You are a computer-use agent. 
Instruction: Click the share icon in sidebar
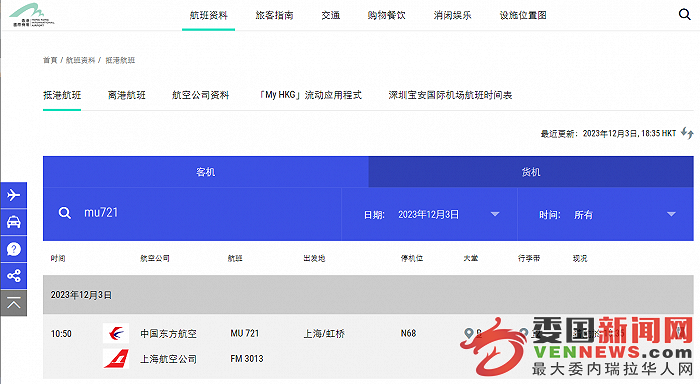13,275
